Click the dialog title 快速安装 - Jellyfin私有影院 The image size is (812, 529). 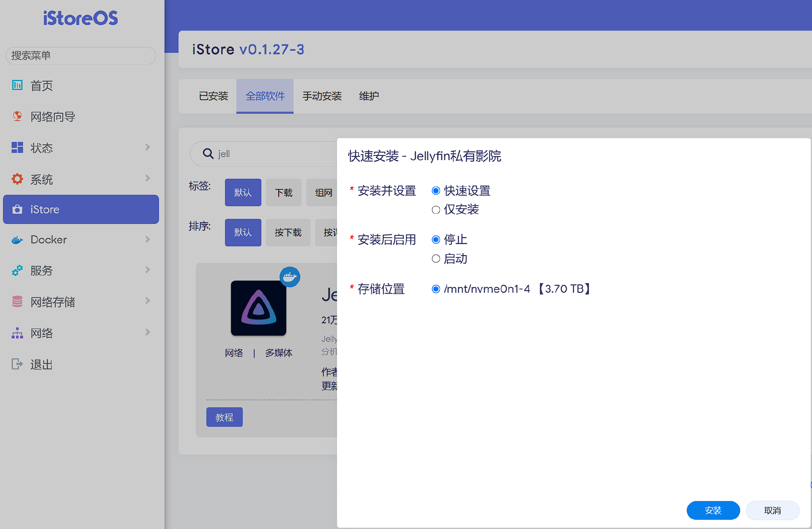425,156
